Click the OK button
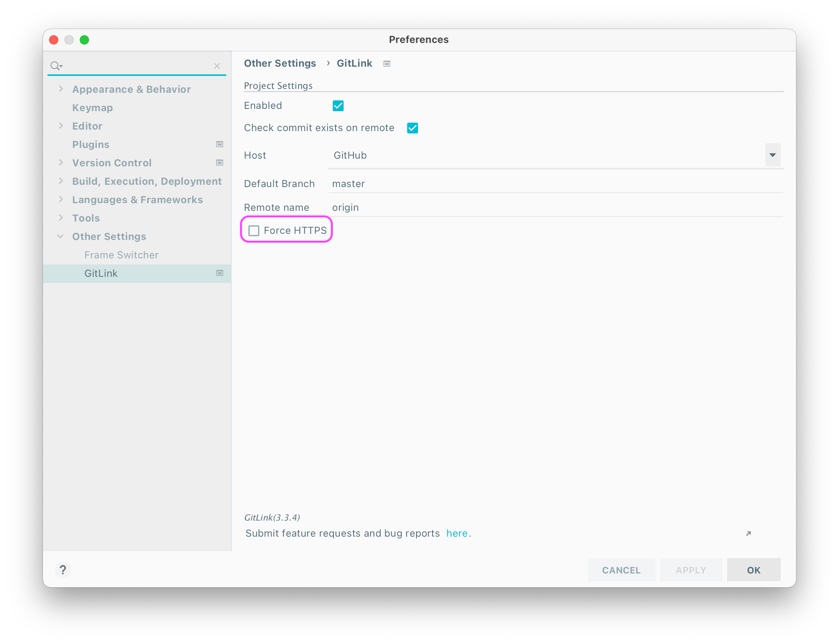 click(753, 570)
